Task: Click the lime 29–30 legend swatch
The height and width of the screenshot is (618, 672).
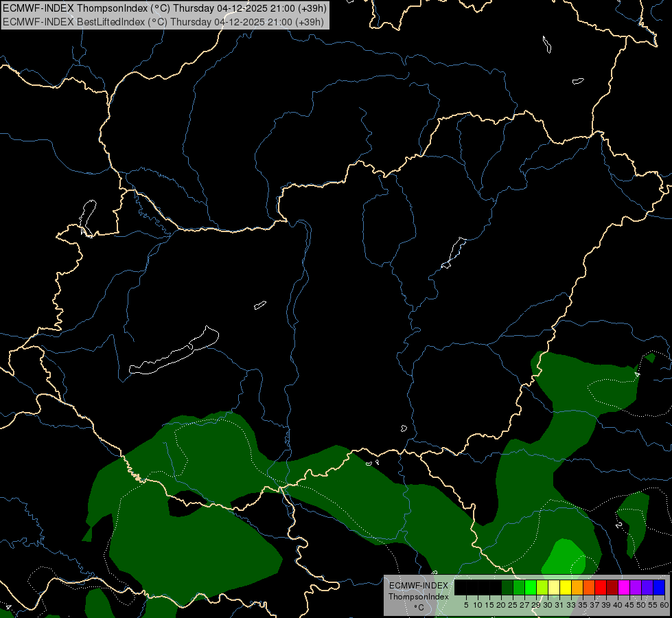Action: point(542,587)
